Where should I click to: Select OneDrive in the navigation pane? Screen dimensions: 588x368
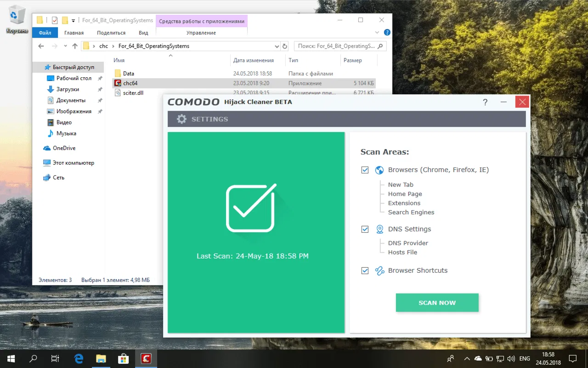coord(64,148)
